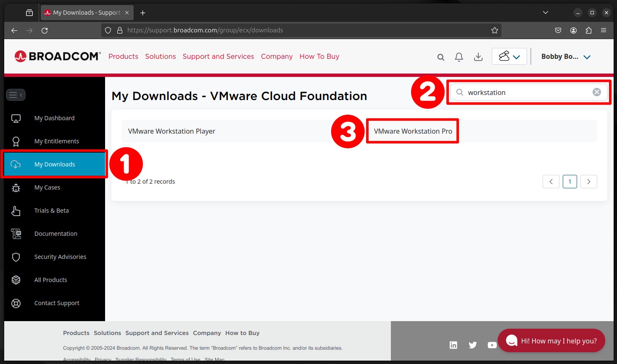This screenshot has height=364, width=617.
Task: Click the My Downloads cloud icon
Action: click(x=16, y=164)
